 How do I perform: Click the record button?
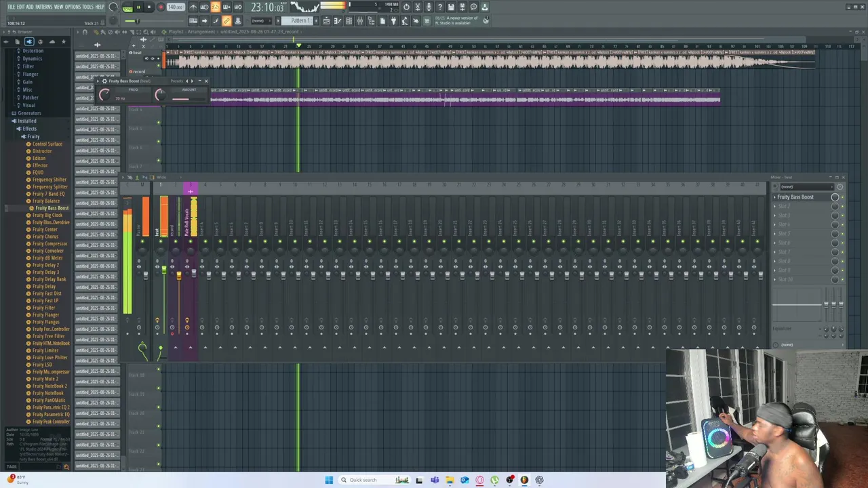click(161, 7)
